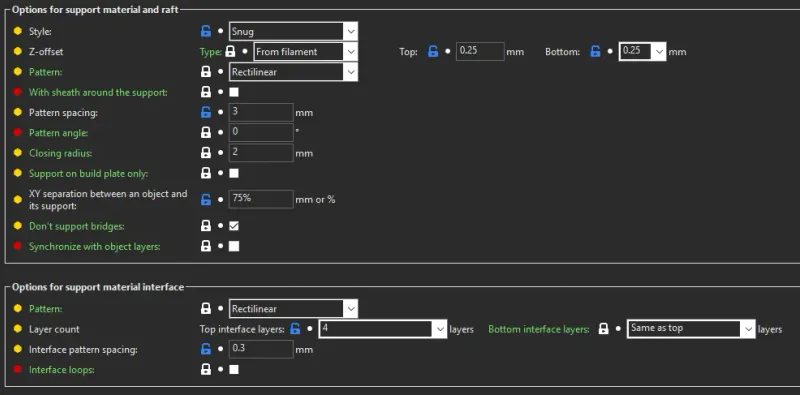Click the Top Z-offset 0.25 input field

pyautogui.click(x=480, y=52)
